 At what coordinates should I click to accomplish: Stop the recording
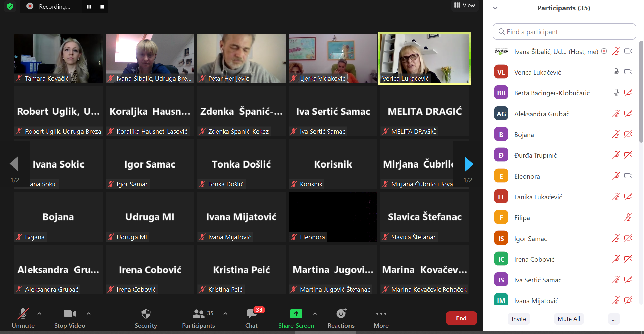coord(102,7)
